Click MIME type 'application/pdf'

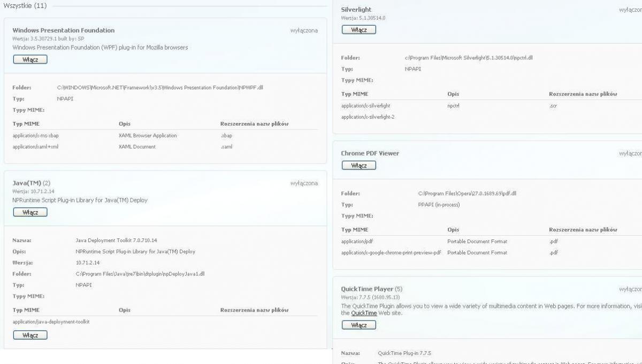click(357, 242)
